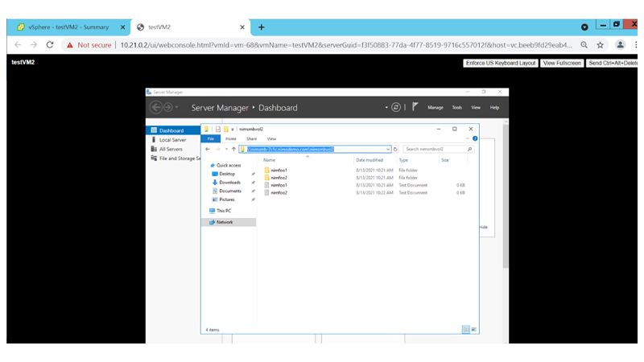Open the Server Manager Tools menu
The height and width of the screenshot is (362, 644).
457,108
